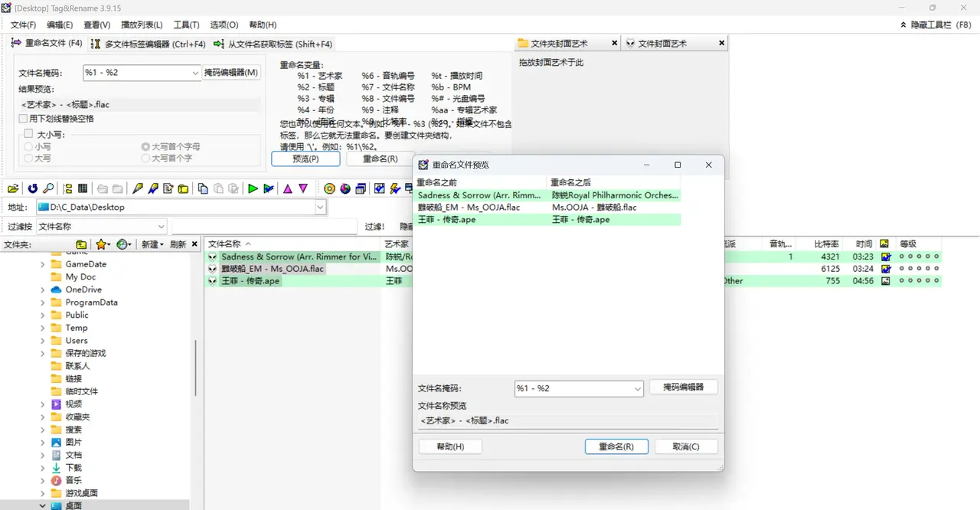Viewport: 980px width, 510px height.
Task: Open the 工具(T) menu
Action: (186, 25)
